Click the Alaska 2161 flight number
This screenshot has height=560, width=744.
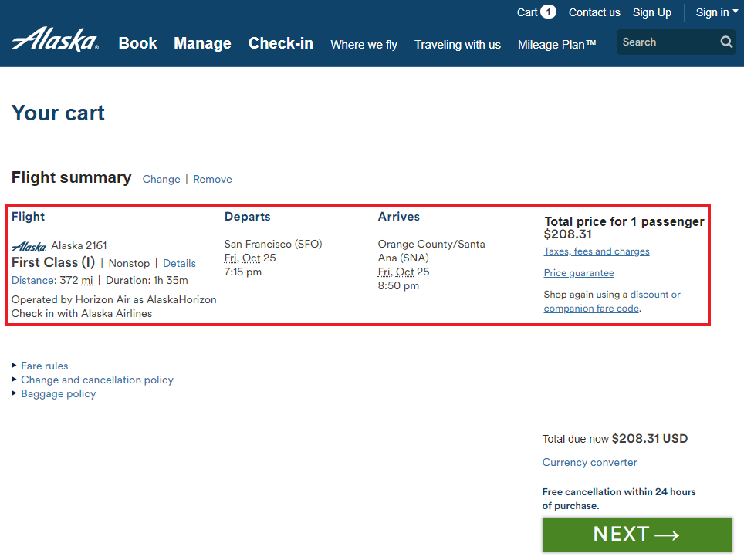tap(79, 245)
